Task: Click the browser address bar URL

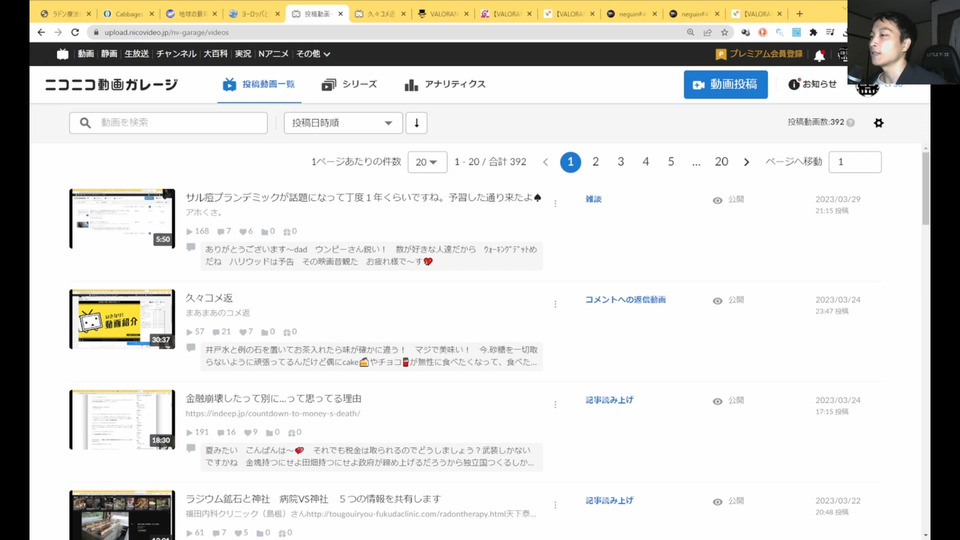Action: point(167,32)
